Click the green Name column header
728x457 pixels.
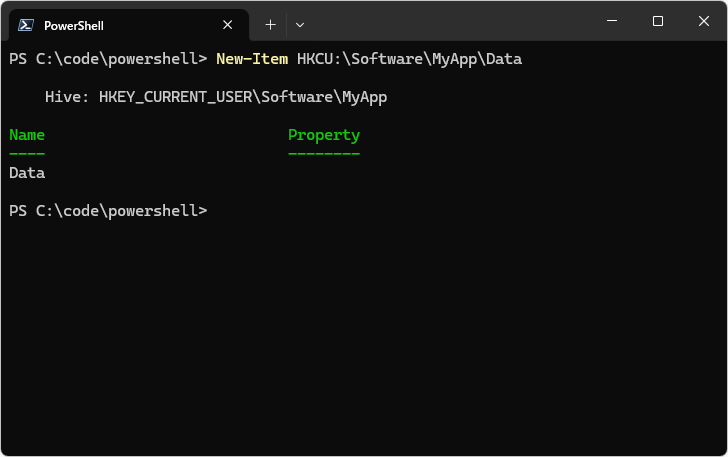27,135
